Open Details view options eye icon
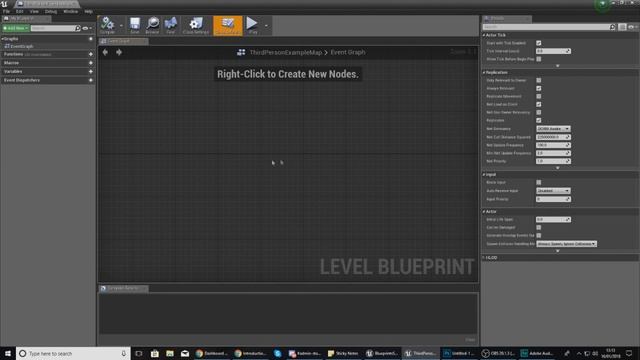The width and height of the screenshot is (640, 360). click(631, 27)
